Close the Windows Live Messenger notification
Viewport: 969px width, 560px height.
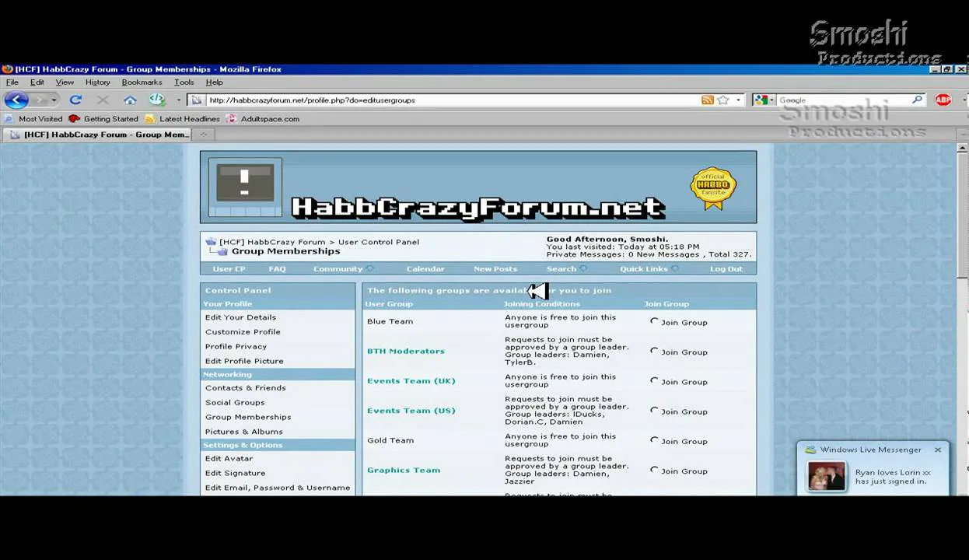(x=938, y=450)
